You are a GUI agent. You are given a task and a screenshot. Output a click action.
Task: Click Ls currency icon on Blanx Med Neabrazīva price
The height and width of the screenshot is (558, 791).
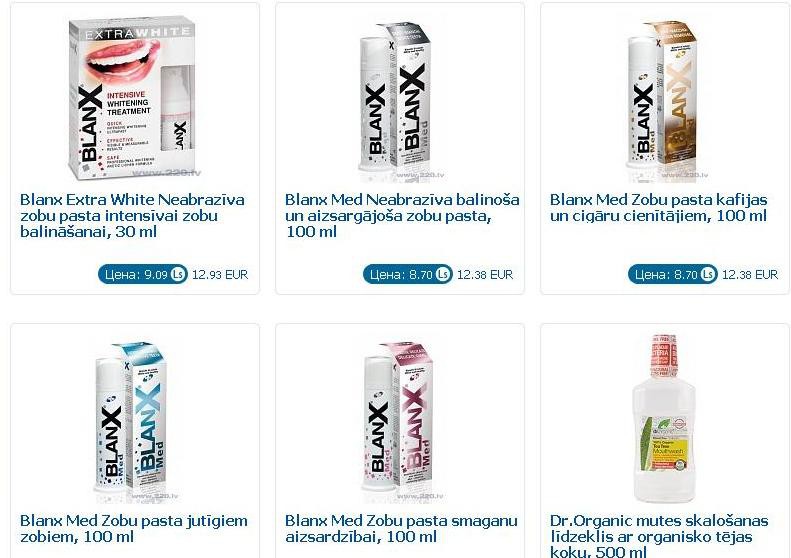(443, 274)
